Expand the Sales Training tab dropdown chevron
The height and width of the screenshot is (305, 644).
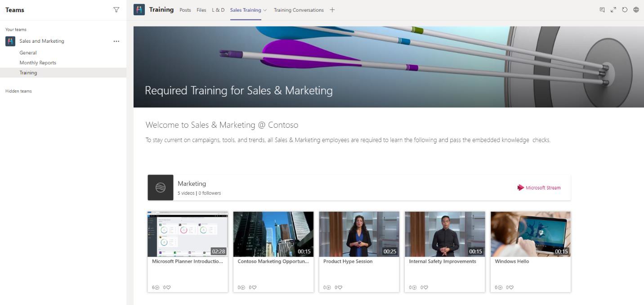click(265, 10)
